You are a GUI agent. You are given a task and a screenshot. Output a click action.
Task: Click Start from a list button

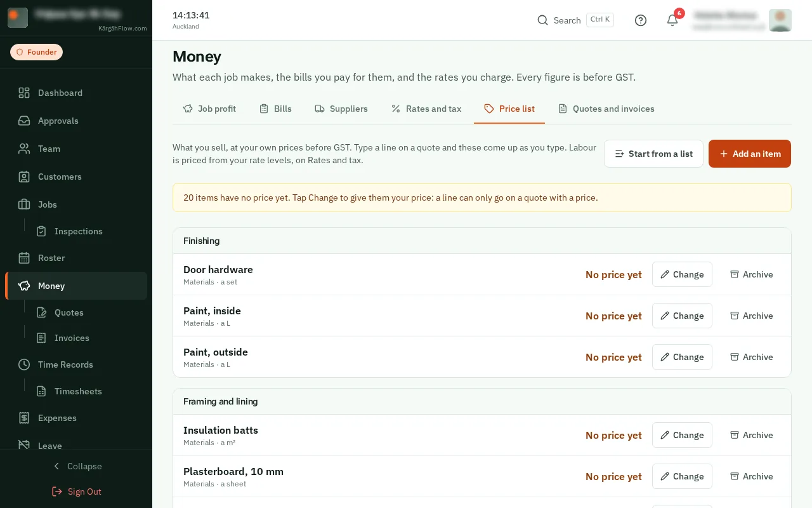tap(653, 154)
